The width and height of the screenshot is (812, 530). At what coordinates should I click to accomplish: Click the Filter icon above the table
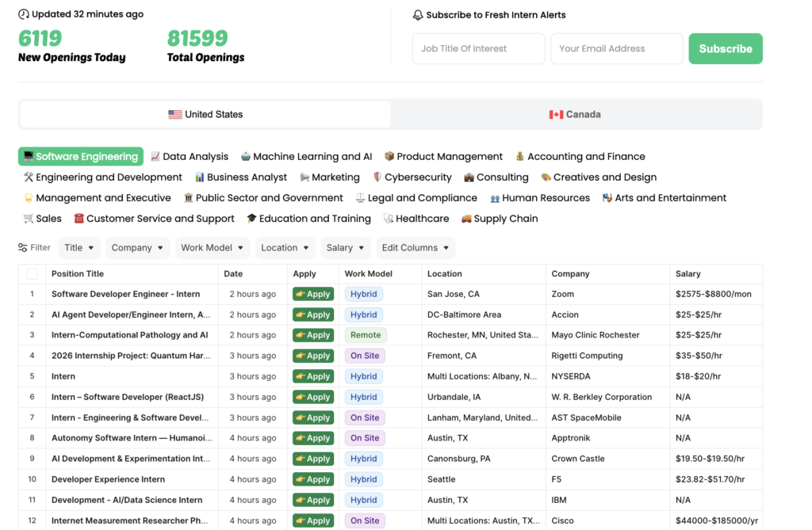[x=23, y=248]
